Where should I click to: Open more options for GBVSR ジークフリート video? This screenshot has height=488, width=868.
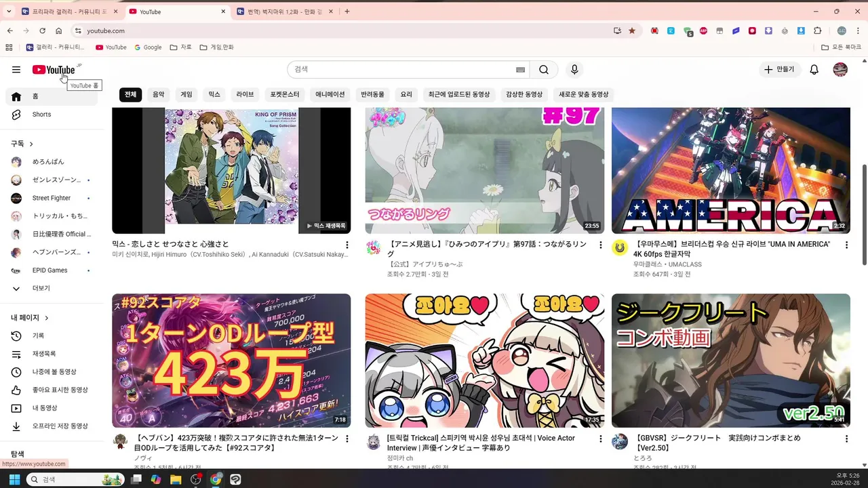846,439
